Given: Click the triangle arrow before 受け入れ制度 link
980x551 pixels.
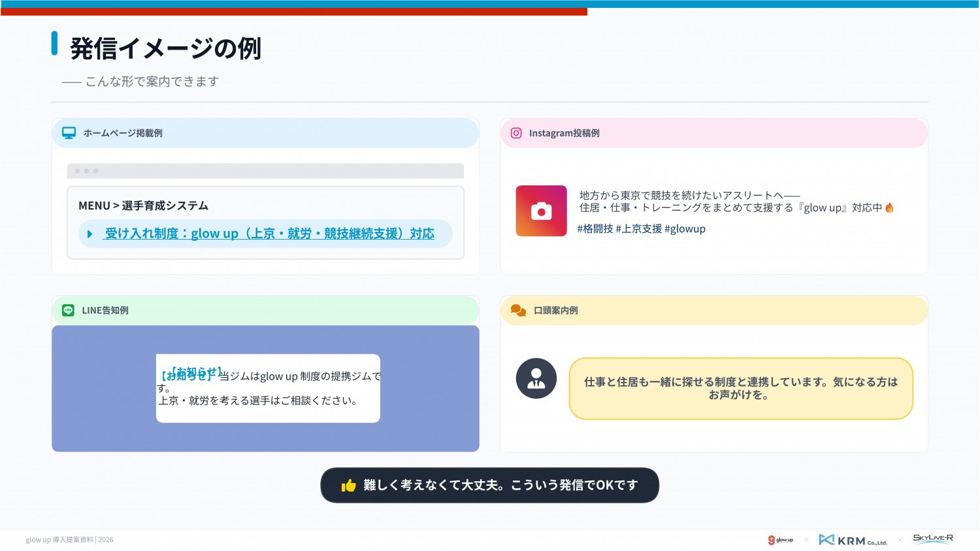Looking at the screenshot, I should tap(90, 234).
